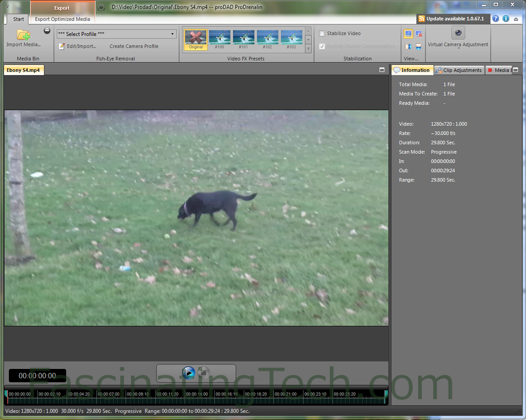The width and height of the screenshot is (526, 420).
Task: Click the out-point handle at timeline end
Action: click(x=386, y=396)
